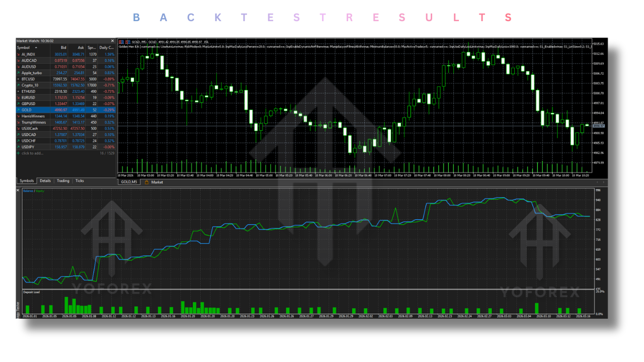Click the up-trend arrow icon beside GOLD
Image resolution: width=644 pixels, height=362 pixels.
click(19, 110)
